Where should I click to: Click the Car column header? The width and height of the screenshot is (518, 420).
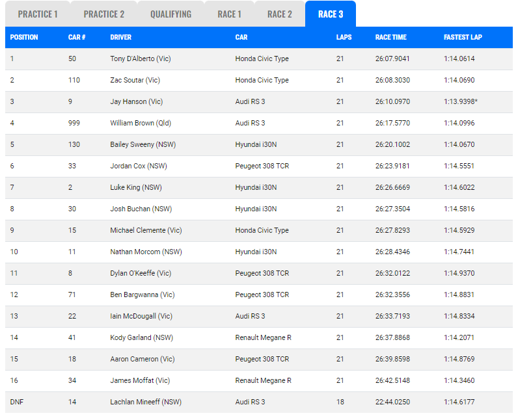pyautogui.click(x=241, y=37)
